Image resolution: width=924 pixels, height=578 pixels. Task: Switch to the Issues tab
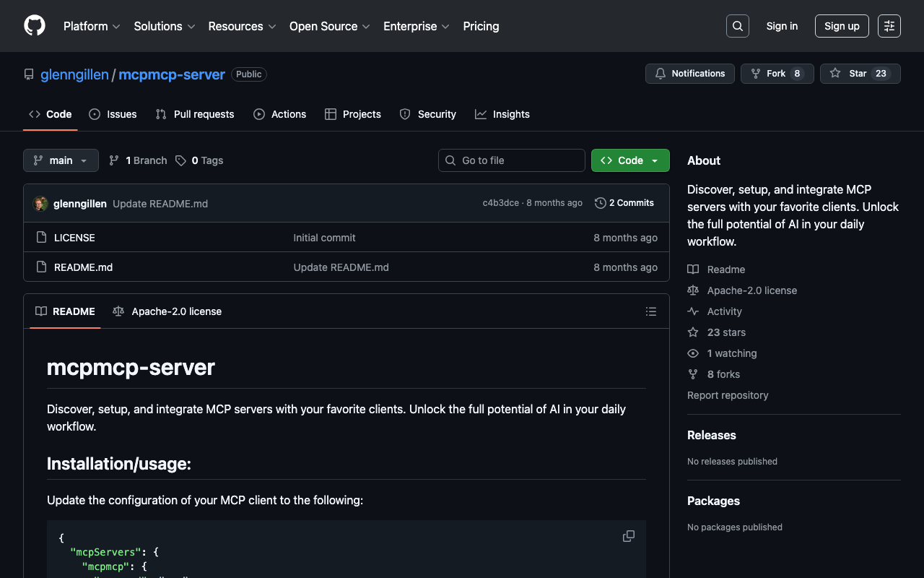(x=113, y=114)
